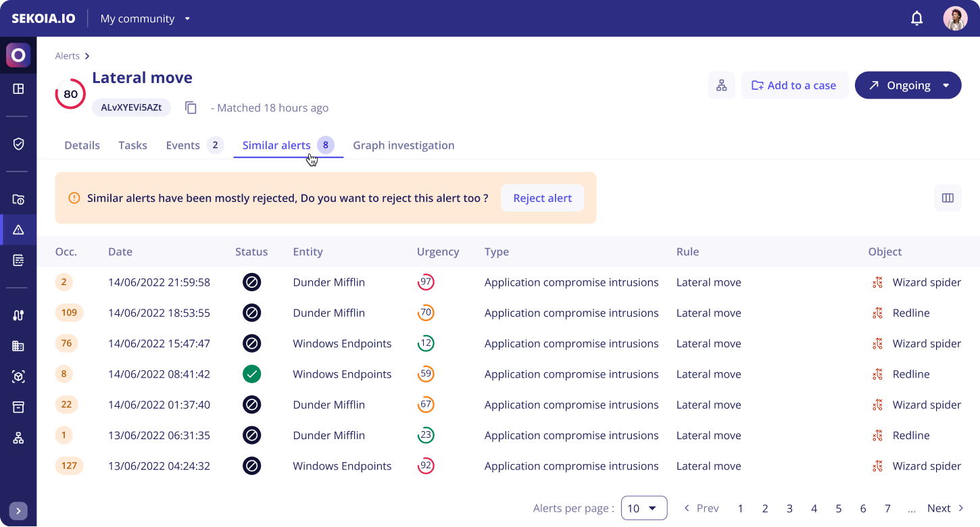Viewport: 980px width, 527px height.
Task: Open the alerts per page selector
Action: 644,507
